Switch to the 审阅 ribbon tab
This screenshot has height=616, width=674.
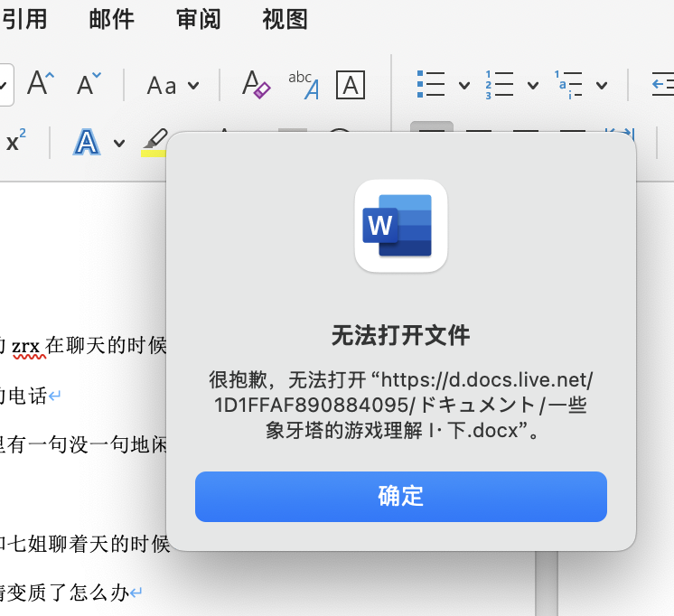click(198, 19)
